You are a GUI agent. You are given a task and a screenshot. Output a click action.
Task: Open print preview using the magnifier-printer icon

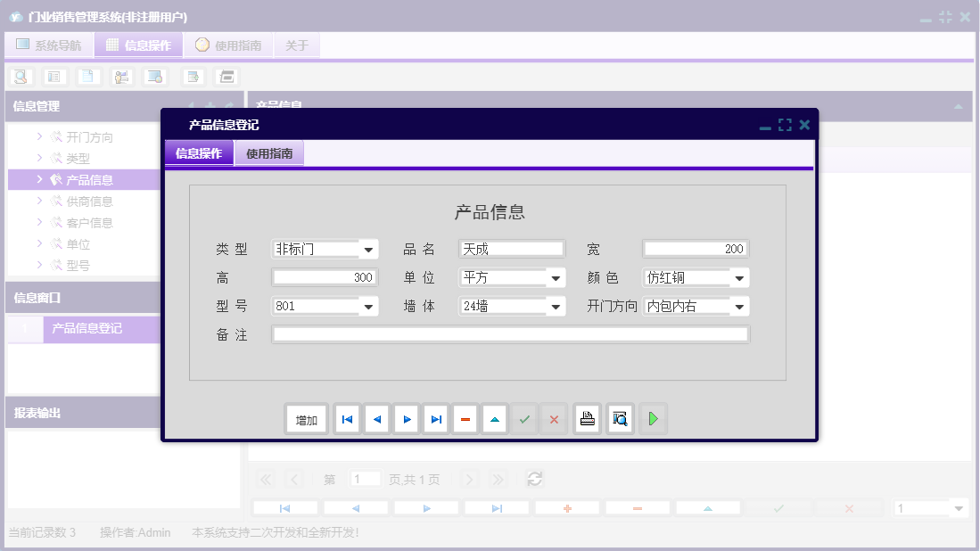[x=620, y=419]
